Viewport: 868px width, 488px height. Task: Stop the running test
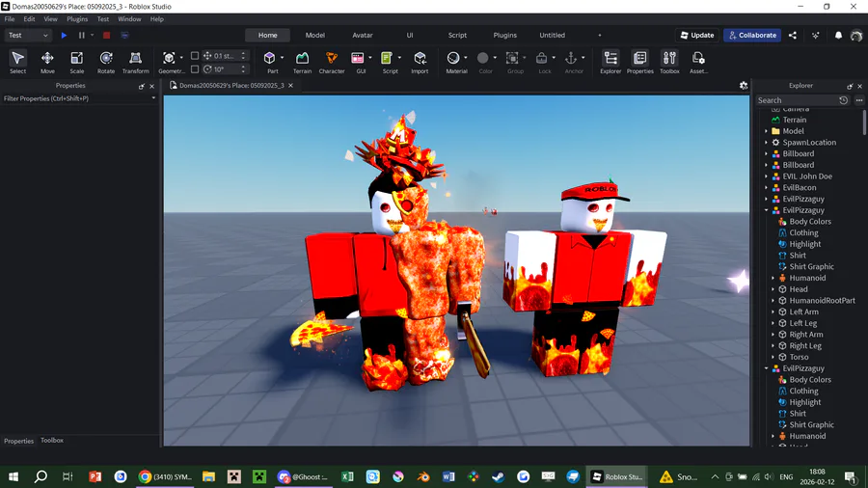click(x=106, y=35)
